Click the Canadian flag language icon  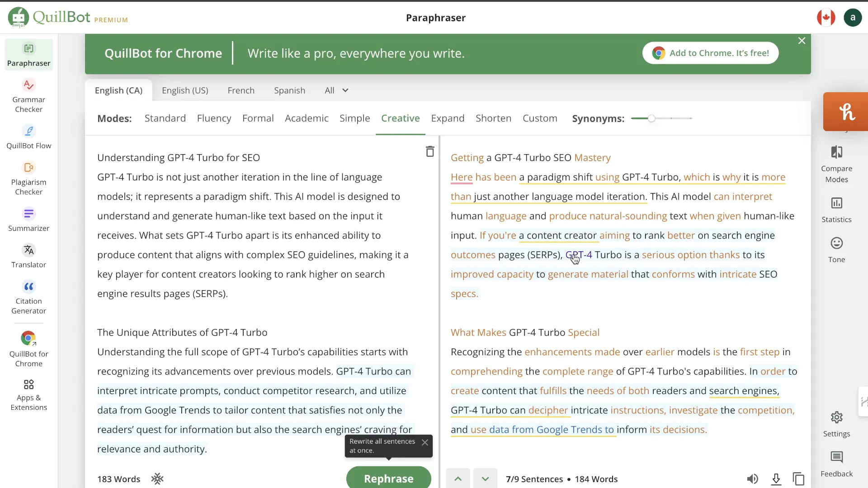(x=826, y=18)
